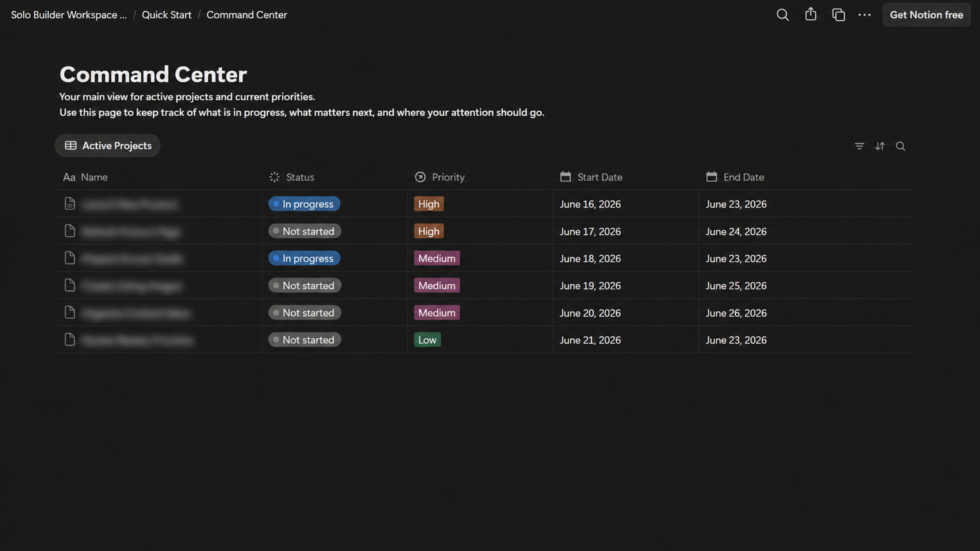Go to Solo Builder Workspace breadcrumb
The width and height of the screenshot is (980, 551).
pos(69,15)
